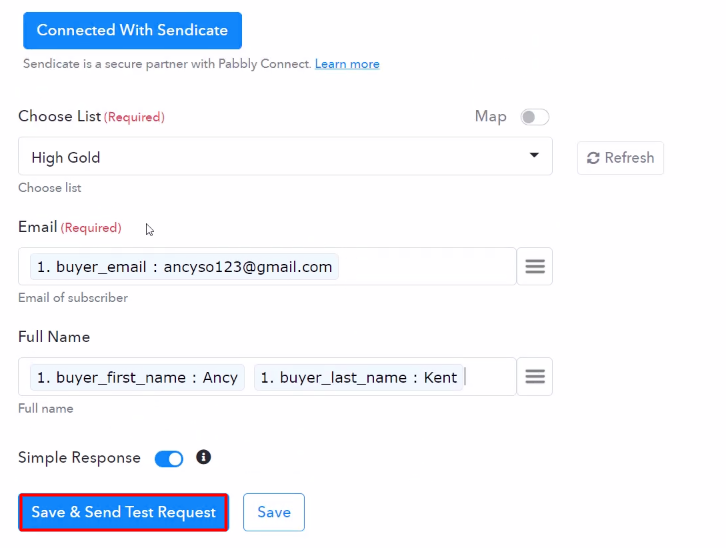Click the Full Name field label
Viewport: 726px width, 548px height.
[54, 336]
